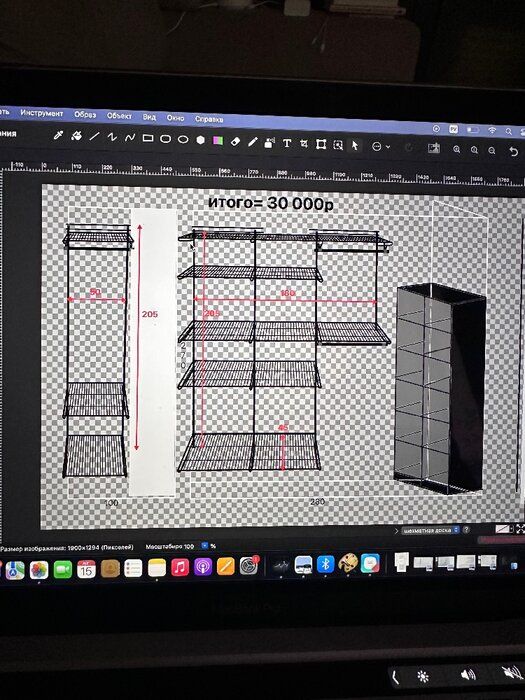Open the Music app in Dock
This screenshot has height=700, width=525.
pos(180,567)
